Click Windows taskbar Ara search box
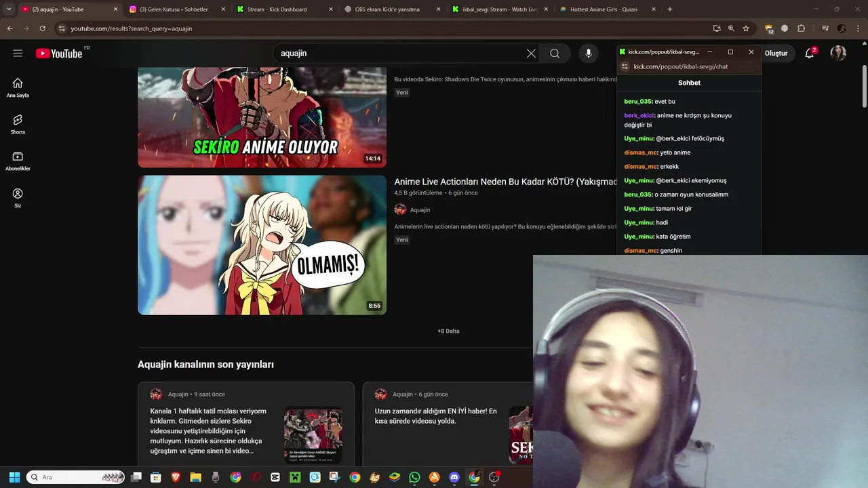The width and height of the screenshot is (868, 488). (x=75, y=477)
